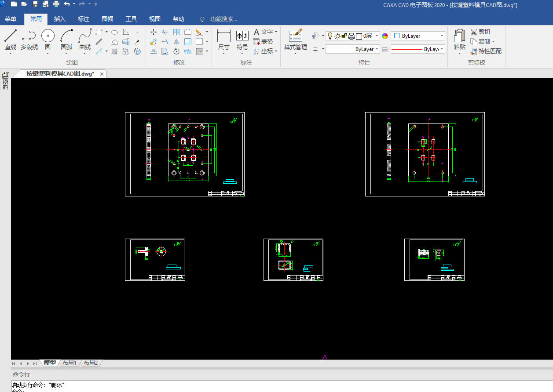Toggle the layer lightbulb on/off icon

point(331,36)
